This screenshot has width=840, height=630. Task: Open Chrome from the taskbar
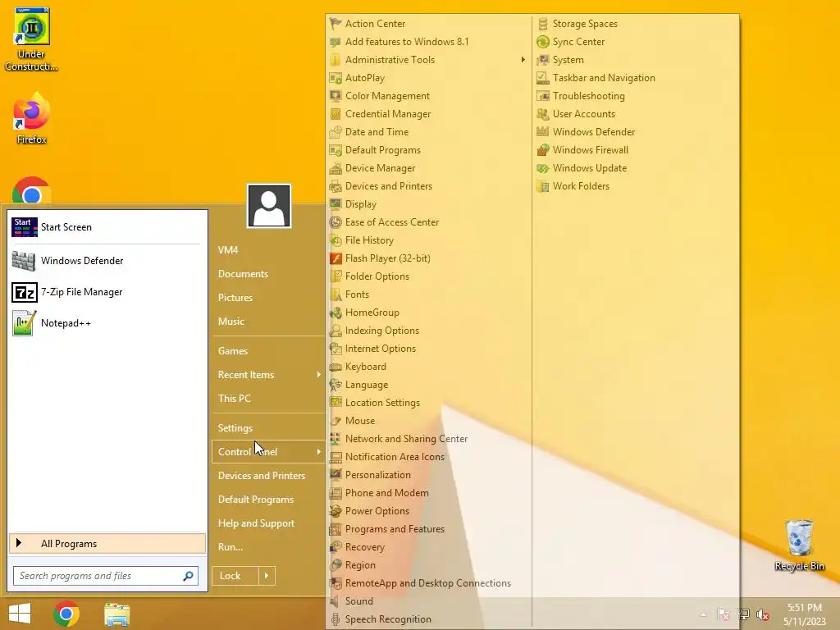tap(66, 614)
